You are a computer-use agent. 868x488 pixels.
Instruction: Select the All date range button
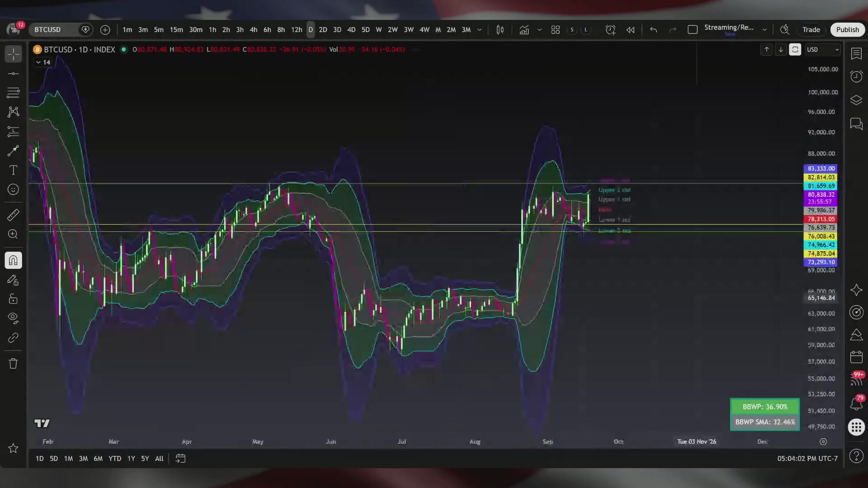(x=159, y=459)
